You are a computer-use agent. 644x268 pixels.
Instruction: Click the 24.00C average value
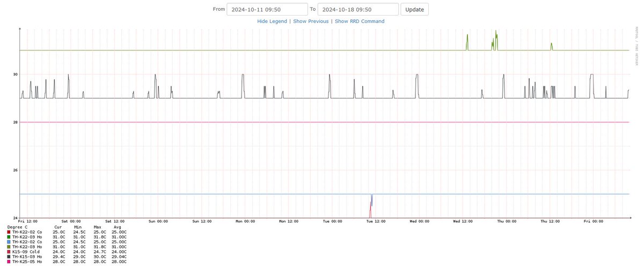pyautogui.click(x=120, y=252)
